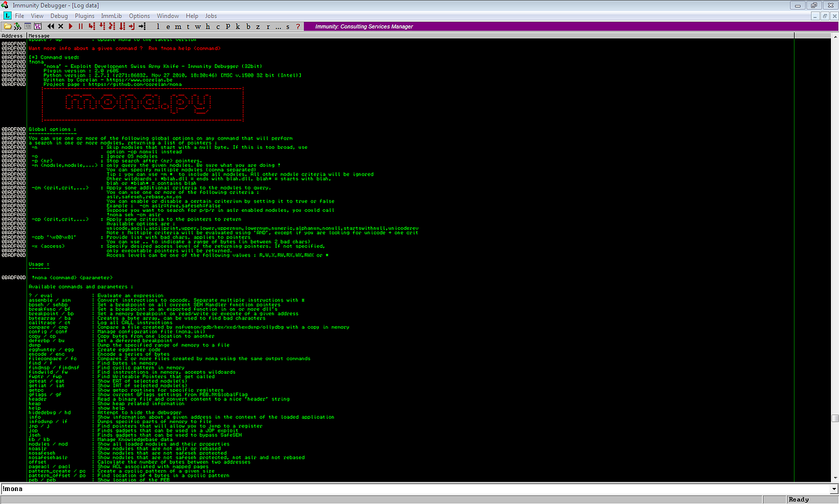Restart the program with the rewind icon
Image resolution: width=839 pixels, height=504 pixels.
coord(51,27)
